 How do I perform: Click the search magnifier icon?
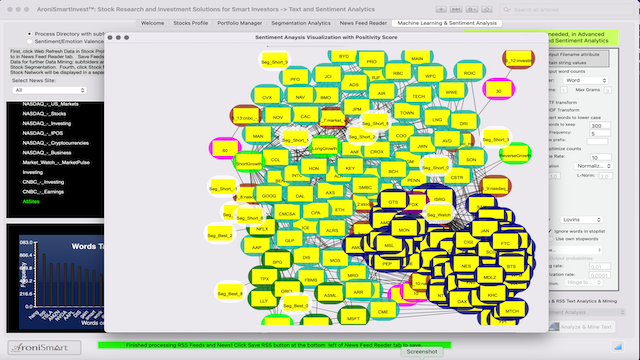coord(507,9)
